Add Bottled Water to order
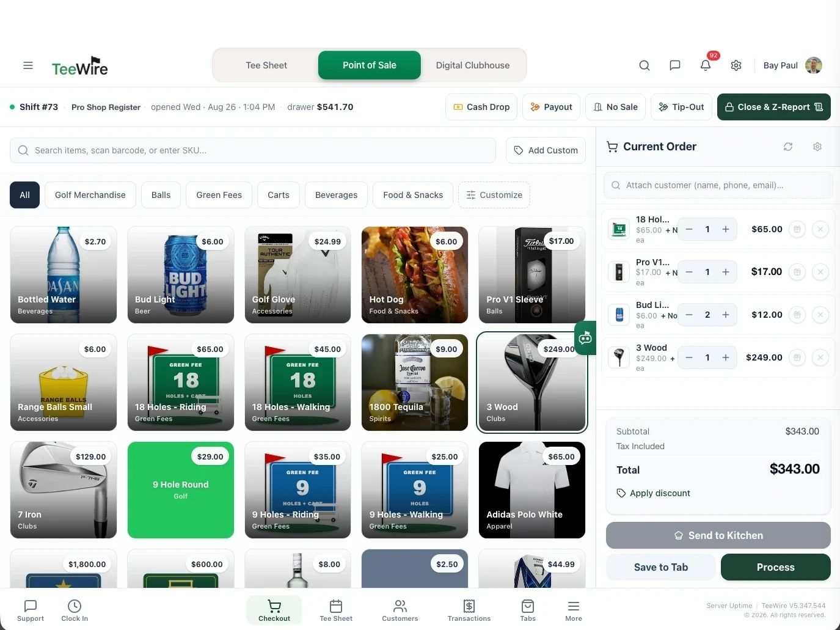 (x=64, y=275)
